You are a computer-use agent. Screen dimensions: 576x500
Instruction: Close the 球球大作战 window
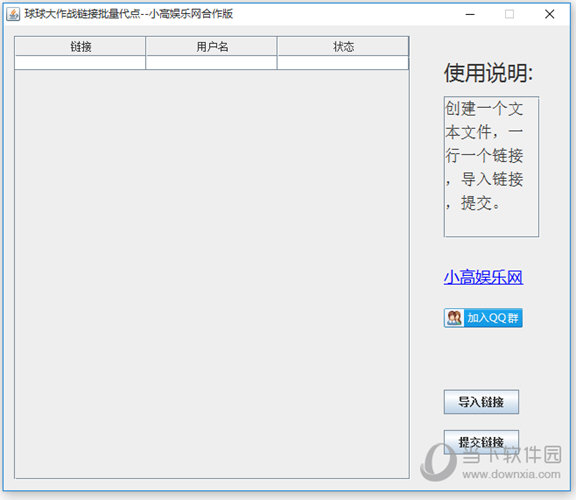point(550,14)
